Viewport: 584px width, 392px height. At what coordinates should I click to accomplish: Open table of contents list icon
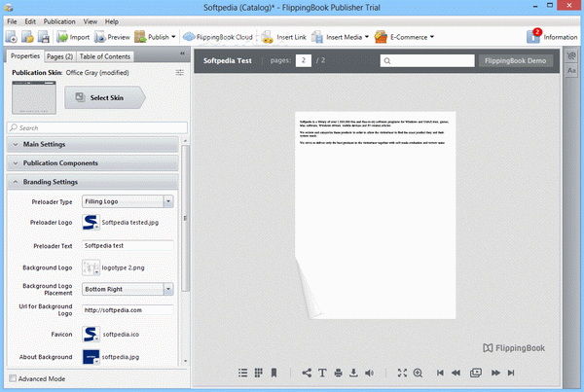[x=242, y=373]
